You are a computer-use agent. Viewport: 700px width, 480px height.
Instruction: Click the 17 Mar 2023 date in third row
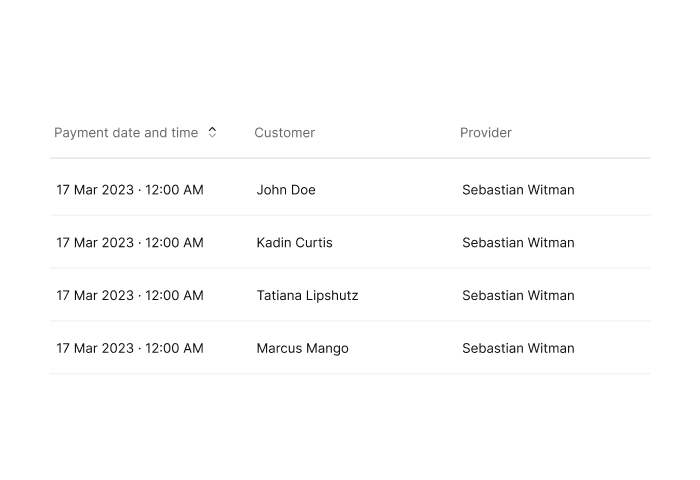[x=95, y=296]
